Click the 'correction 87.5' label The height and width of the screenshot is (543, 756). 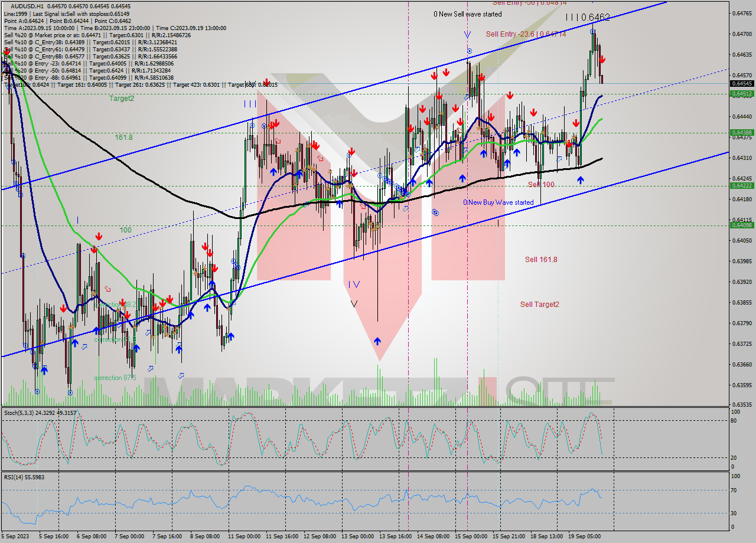(x=115, y=378)
